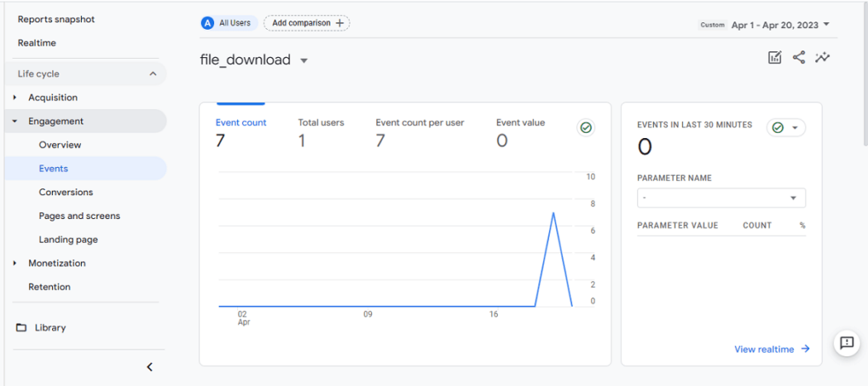Click the All Users segment chip

point(229,23)
